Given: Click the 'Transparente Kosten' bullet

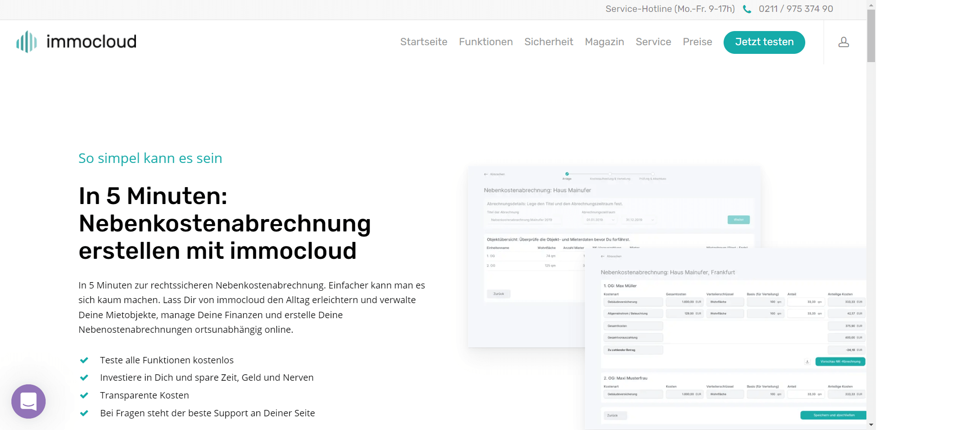Looking at the screenshot, I should pos(144,395).
